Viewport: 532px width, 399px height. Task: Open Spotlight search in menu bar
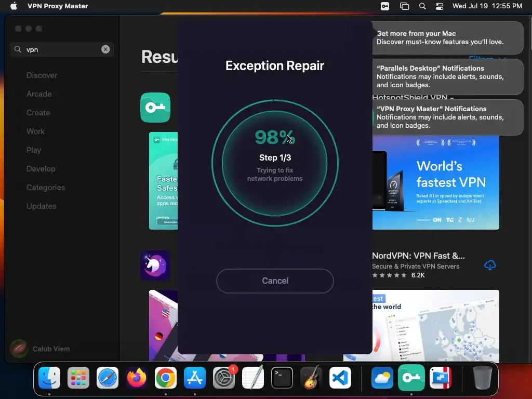point(422,6)
